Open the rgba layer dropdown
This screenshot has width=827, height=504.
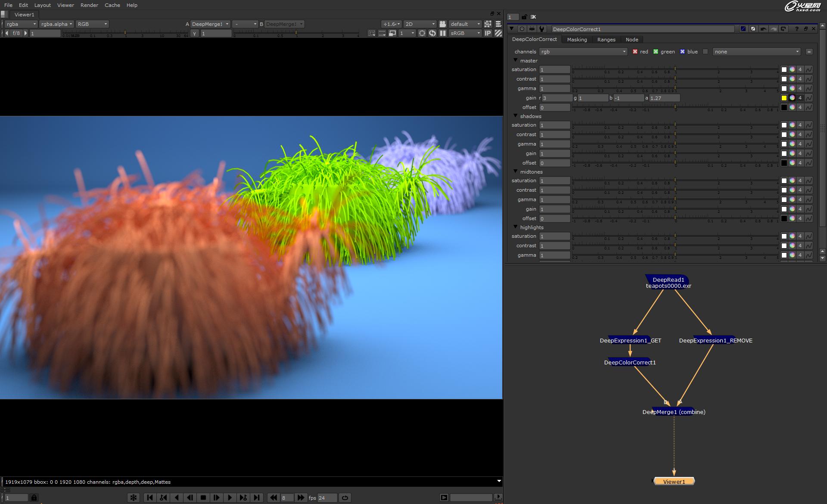click(x=21, y=24)
